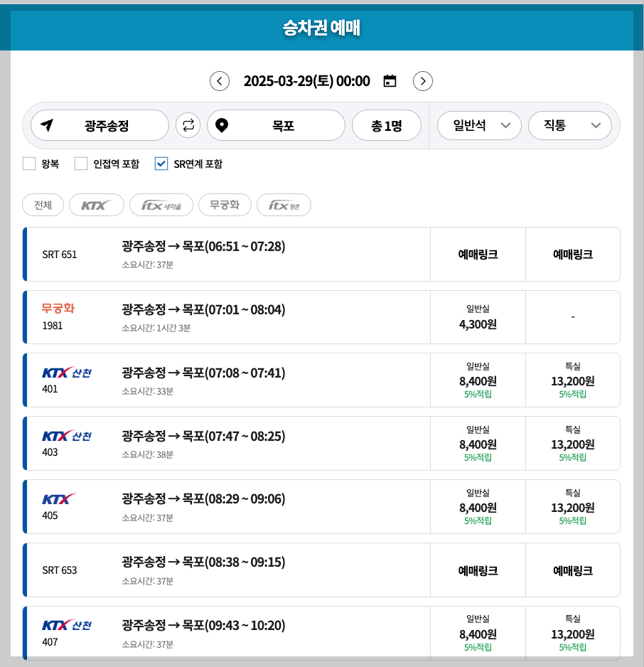
Task: Select the 07:08 ~ 07:41 route text
Action: tap(203, 373)
